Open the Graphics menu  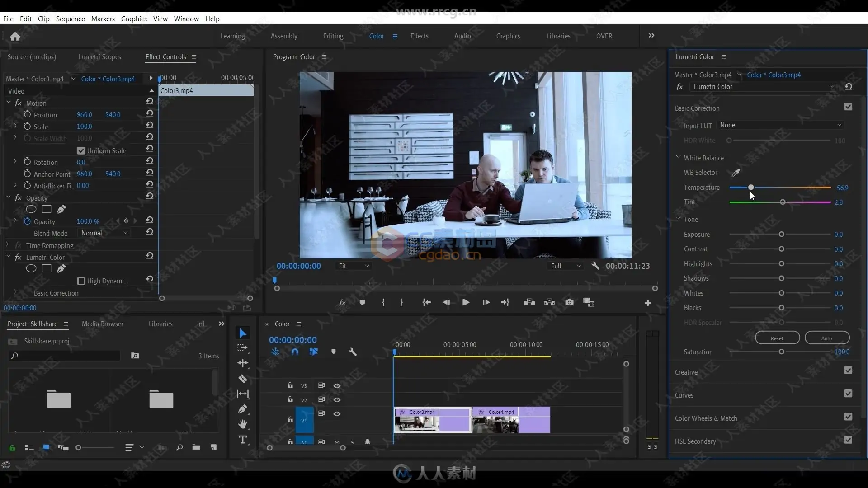click(x=134, y=19)
